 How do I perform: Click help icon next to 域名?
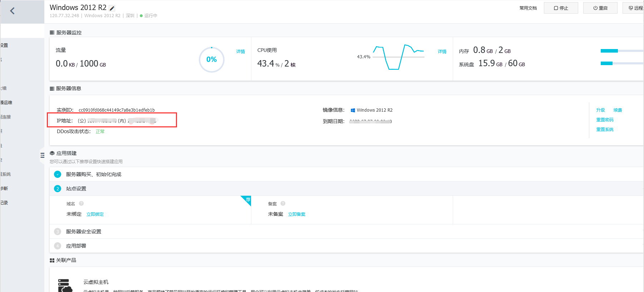(x=81, y=204)
